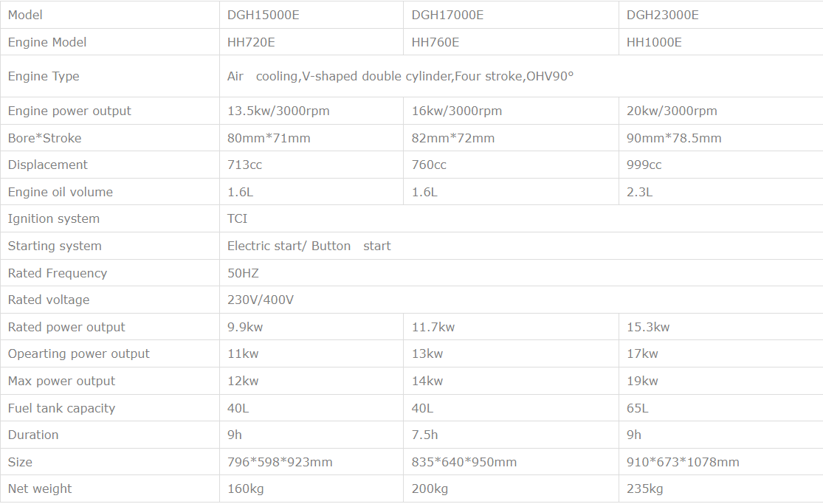Select the 160kg net weight value

coord(245,489)
